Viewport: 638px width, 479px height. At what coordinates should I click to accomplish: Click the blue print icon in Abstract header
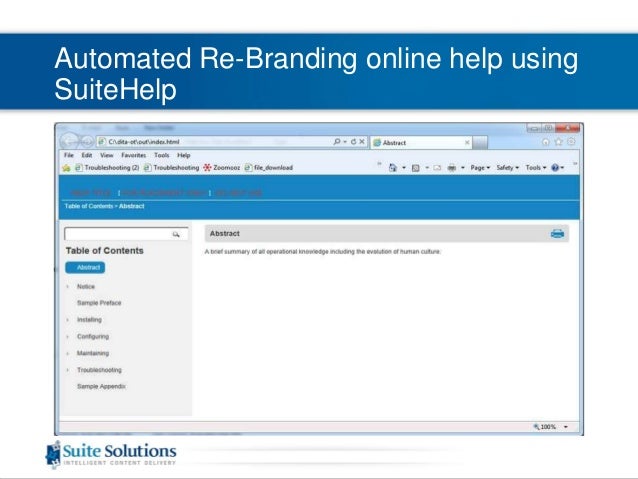tap(557, 234)
